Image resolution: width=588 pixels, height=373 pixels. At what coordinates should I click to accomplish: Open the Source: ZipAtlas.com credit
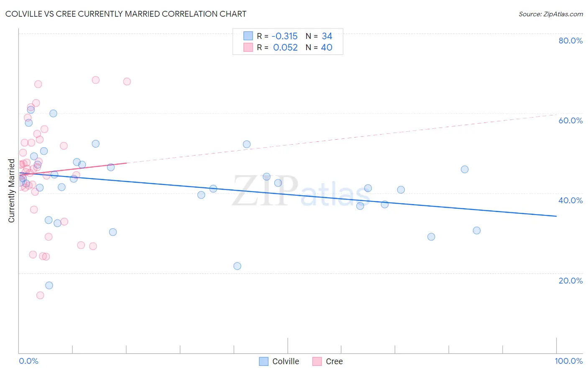[x=551, y=14]
